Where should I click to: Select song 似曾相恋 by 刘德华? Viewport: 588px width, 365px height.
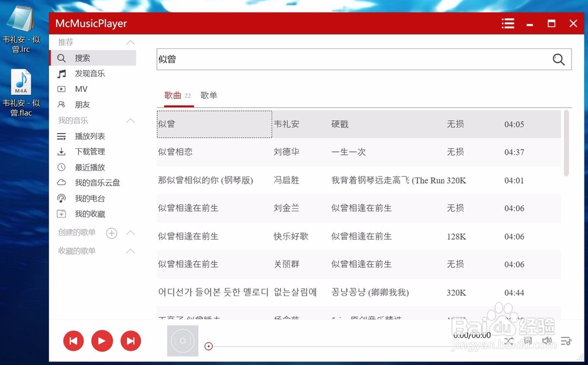click(359, 152)
